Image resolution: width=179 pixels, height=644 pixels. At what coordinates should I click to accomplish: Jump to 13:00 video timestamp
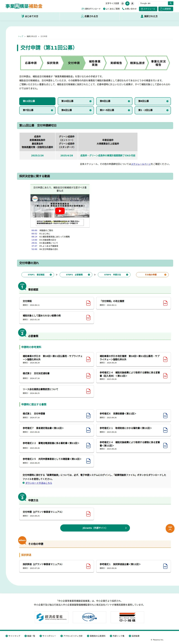tap(34, 240)
